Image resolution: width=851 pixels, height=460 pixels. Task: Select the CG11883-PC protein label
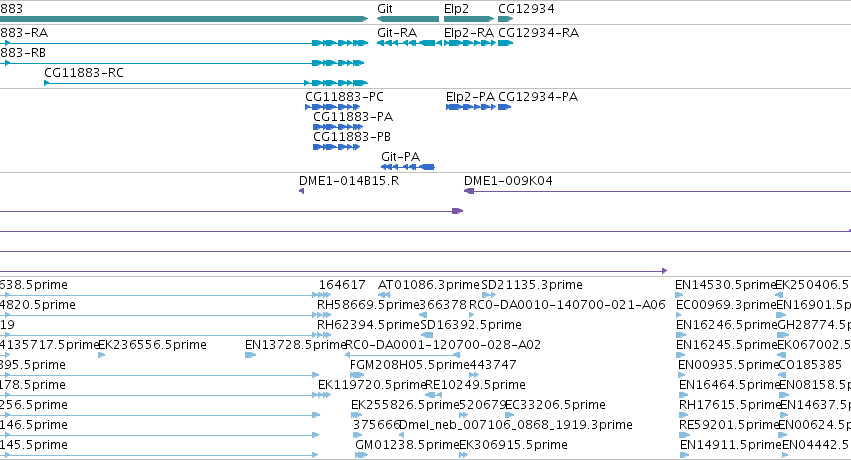pos(344,97)
